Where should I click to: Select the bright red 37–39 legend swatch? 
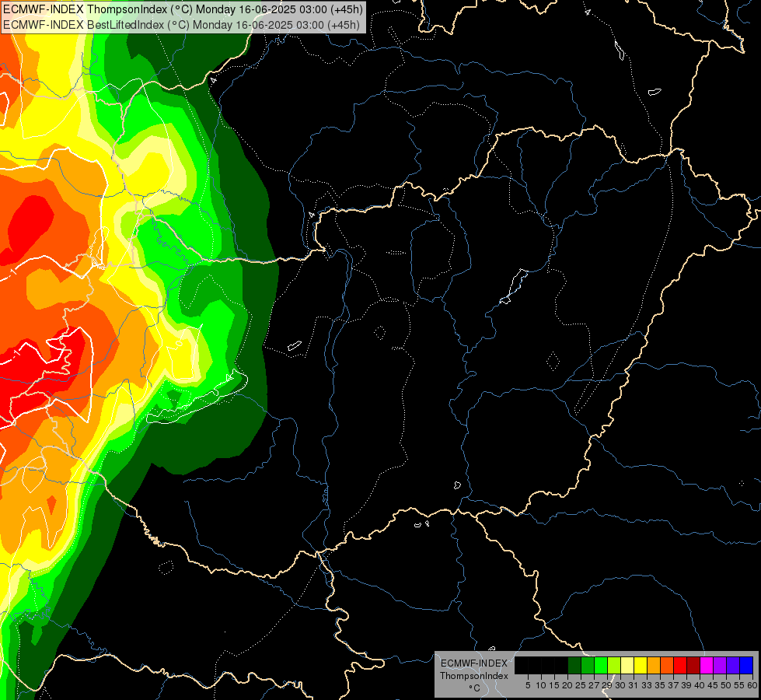(680, 665)
